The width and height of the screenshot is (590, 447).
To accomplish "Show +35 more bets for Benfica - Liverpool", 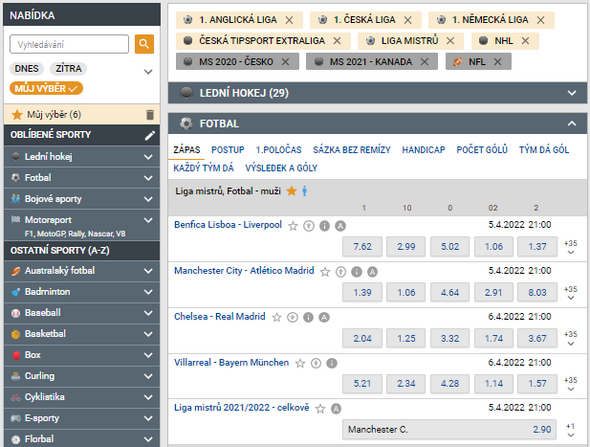I will click(x=570, y=247).
